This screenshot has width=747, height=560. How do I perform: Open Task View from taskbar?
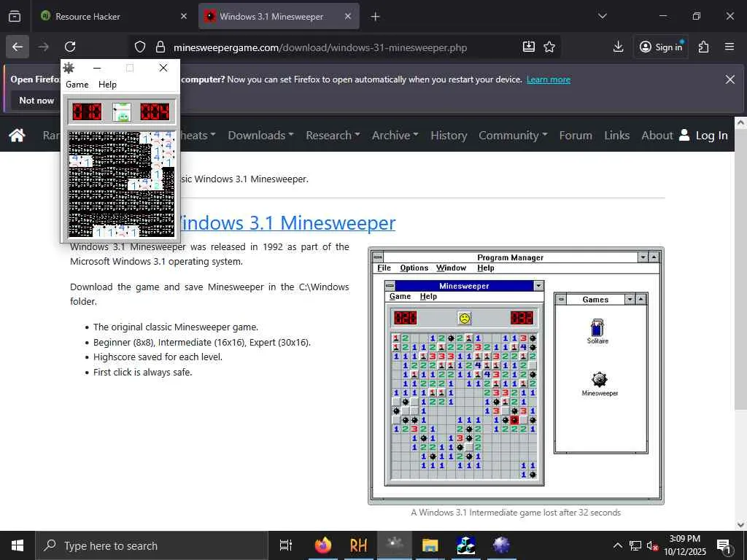286,545
